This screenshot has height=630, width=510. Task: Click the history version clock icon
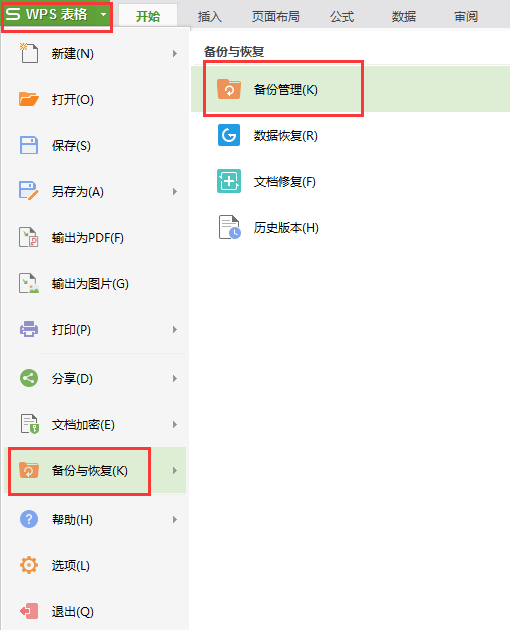point(229,227)
